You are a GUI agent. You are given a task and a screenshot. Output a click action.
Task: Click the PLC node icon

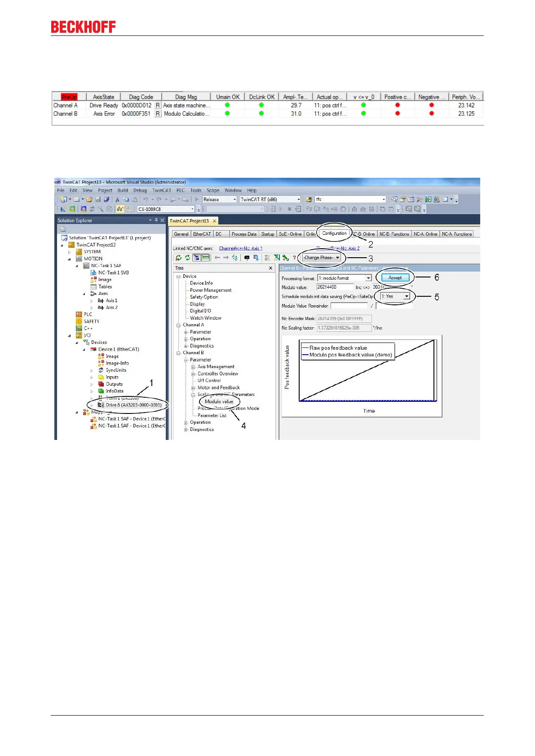point(79,314)
